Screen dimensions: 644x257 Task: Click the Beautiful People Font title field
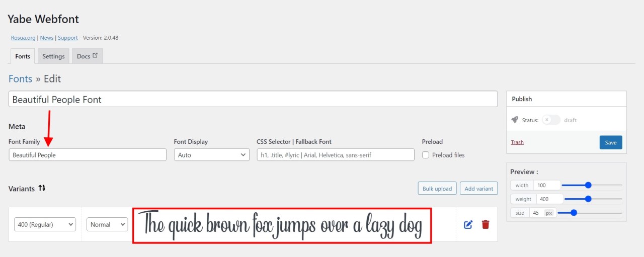[253, 99]
